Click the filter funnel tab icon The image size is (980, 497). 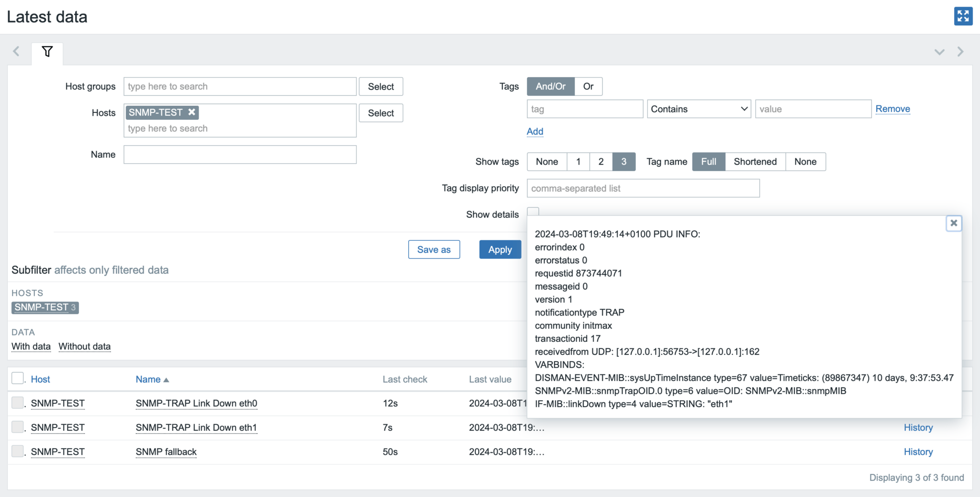tap(47, 51)
